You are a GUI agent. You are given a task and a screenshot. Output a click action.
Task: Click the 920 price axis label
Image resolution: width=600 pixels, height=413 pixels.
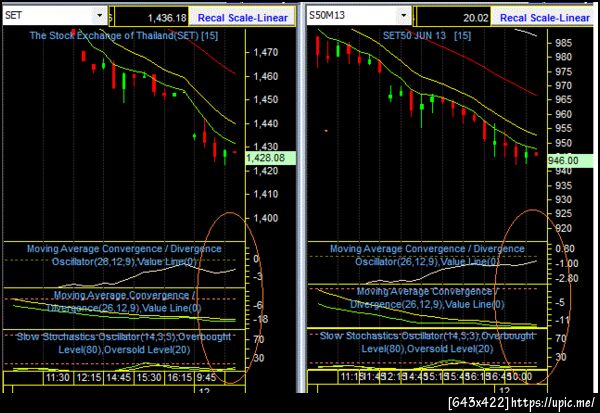(x=564, y=228)
